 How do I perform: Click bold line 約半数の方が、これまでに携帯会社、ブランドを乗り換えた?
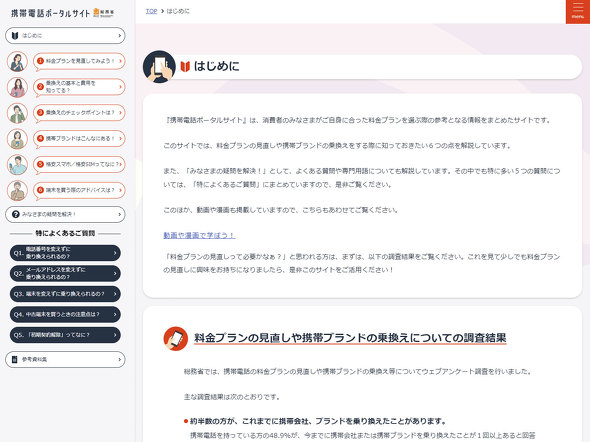[318, 421]
